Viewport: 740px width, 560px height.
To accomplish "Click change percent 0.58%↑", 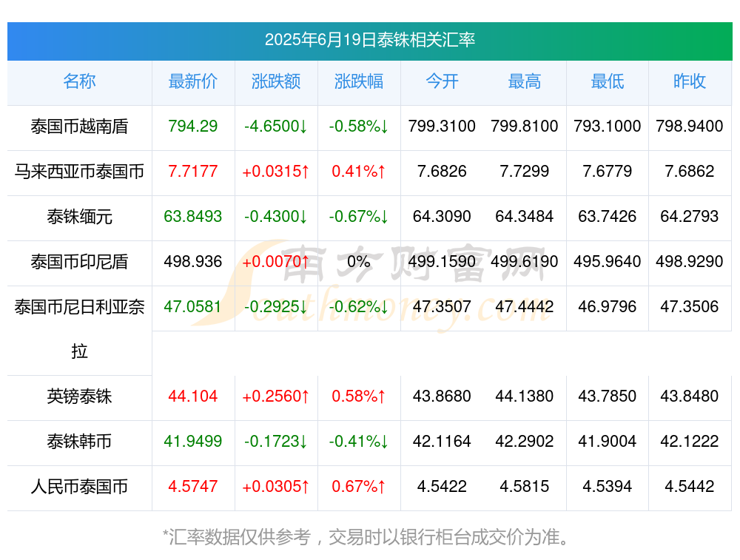I will (359, 397).
